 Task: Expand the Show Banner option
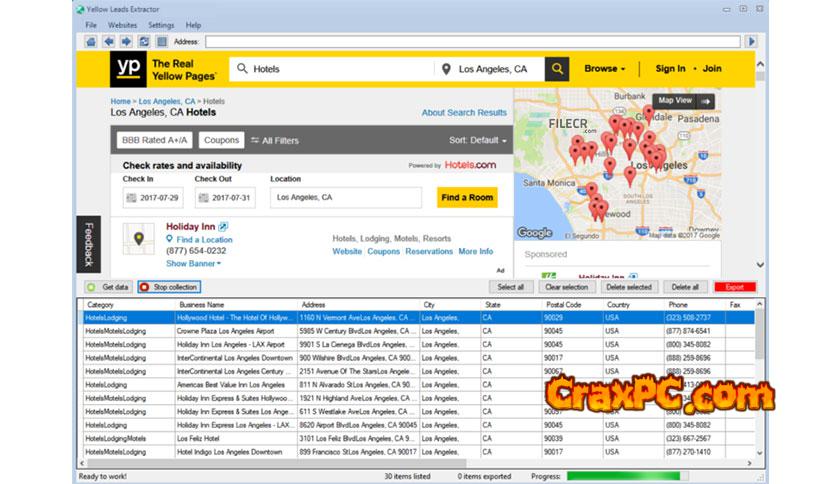[x=193, y=264]
